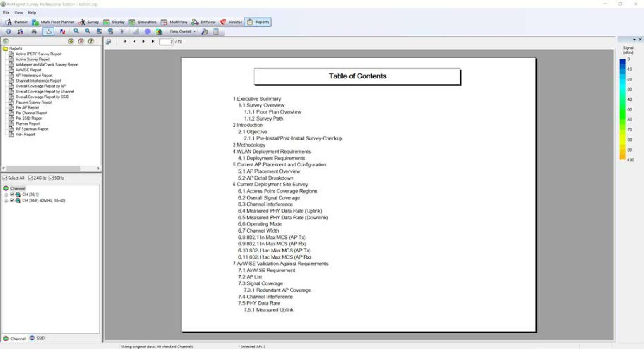Uncheck the 2.4GHz band checkbox
The height and width of the screenshot is (349, 644).
point(30,178)
